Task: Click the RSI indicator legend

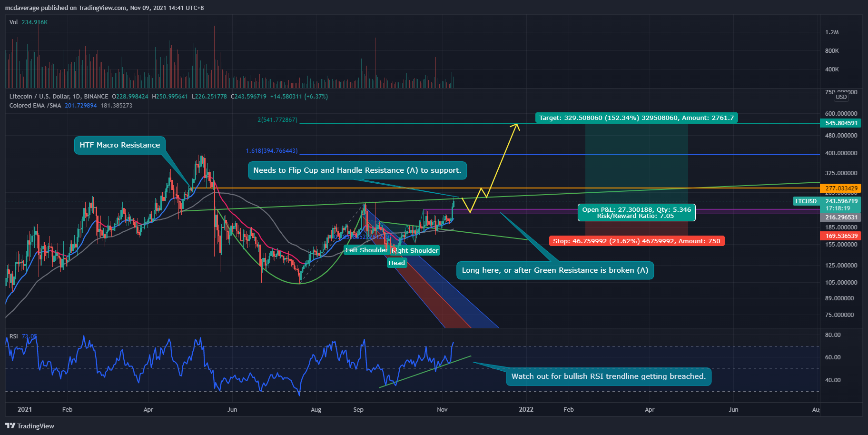Action: pos(23,336)
